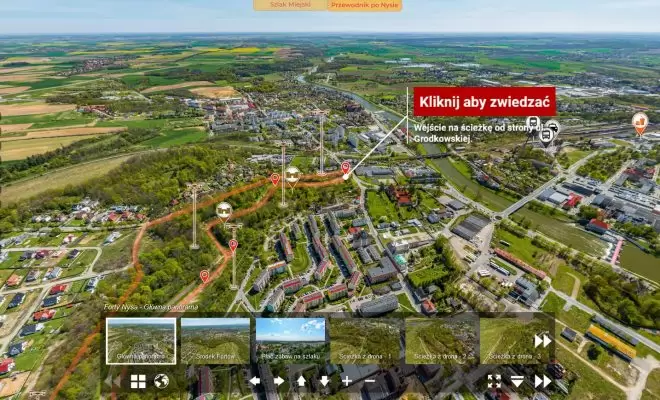Select the 'Środek Fortów' thumbnail
This screenshot has height=400, width=660.
215,341
